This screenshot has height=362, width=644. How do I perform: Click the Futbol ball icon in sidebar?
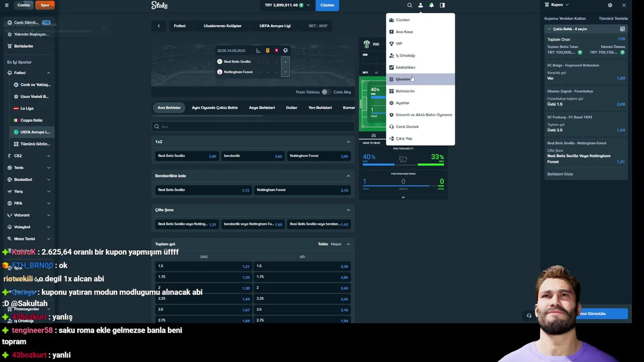tap(10, 73)
